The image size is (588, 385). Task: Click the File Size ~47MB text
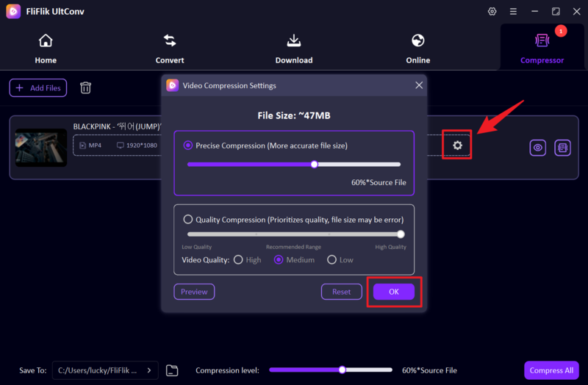(x=293, y=115)
